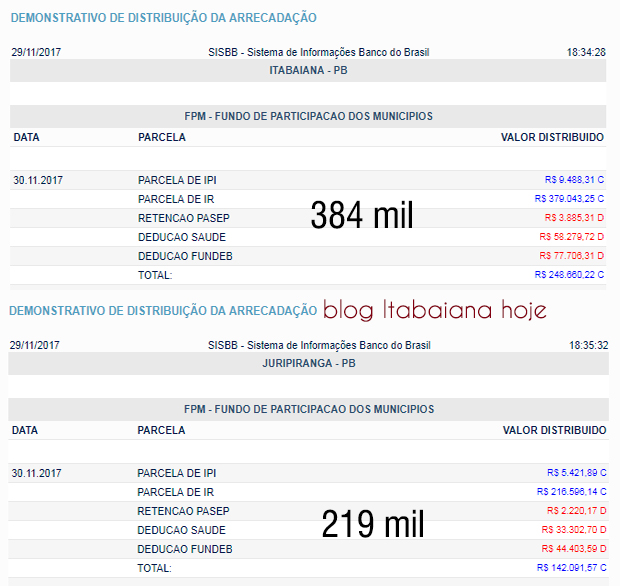Select the time 18:35:32
This screenshot has height=586, width=620.
pos(588,345)
